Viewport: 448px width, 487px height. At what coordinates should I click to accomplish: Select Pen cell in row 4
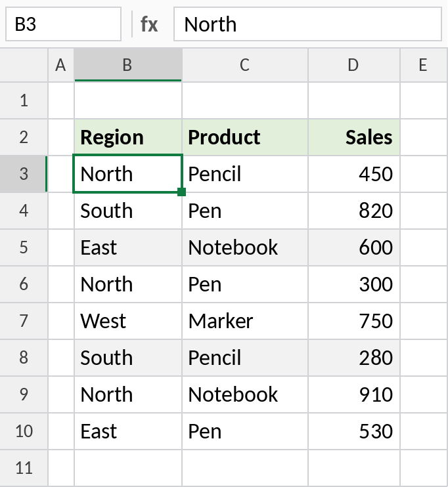click(245, 211)
